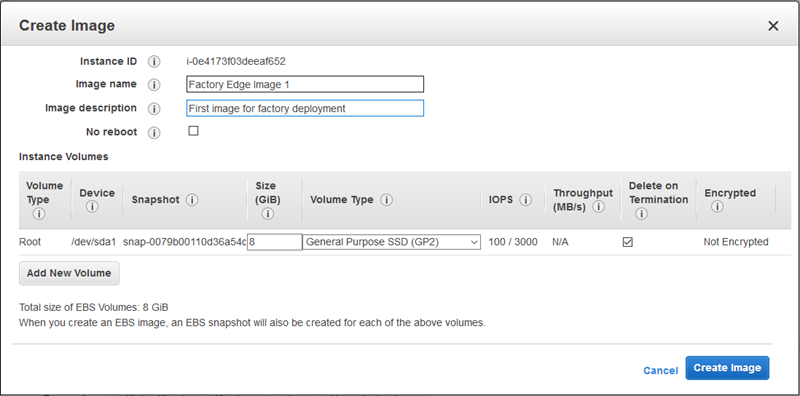Enable the No reboot checkbox
Image resolution: width=800 pixels, height=396 pixels.
[193, 131]
